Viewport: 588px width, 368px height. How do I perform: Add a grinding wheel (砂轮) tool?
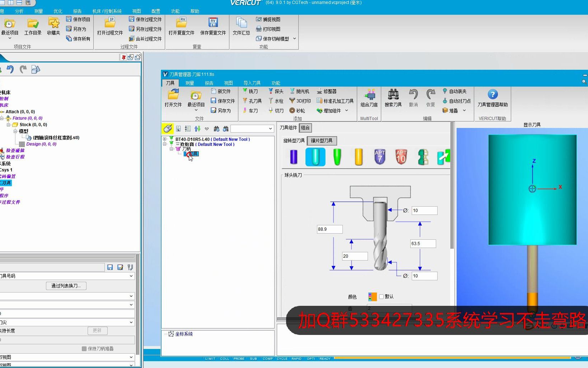point(297,111)
